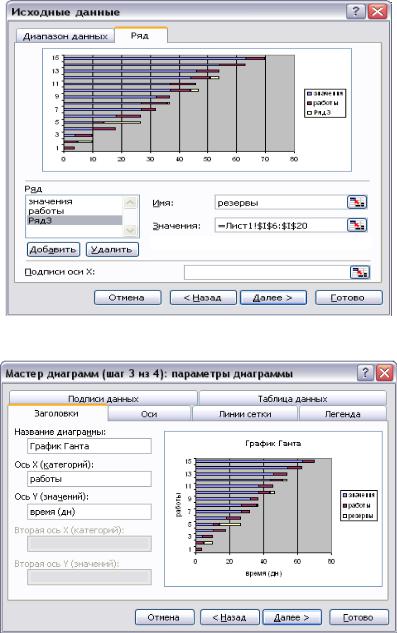The height and width of the screenshot is (633, 397).
Task: Click Название диаграммы field 'График Ганта'
Action: point(89,446)
